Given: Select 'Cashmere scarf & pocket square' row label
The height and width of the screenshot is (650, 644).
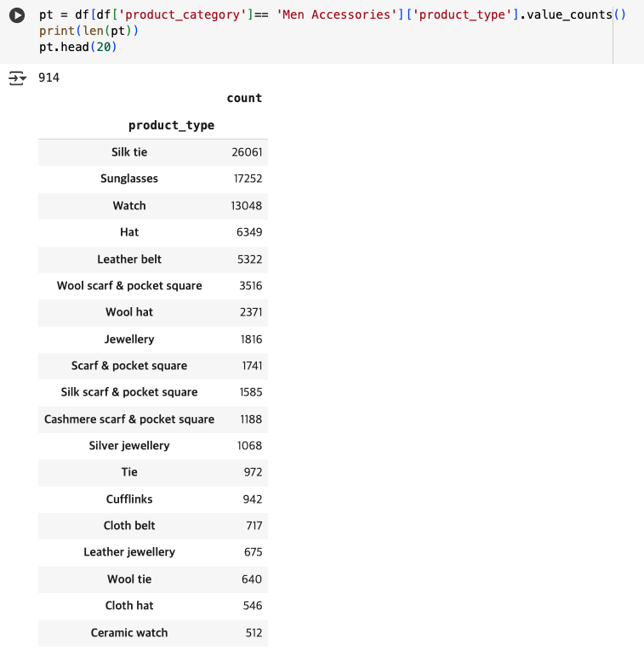Looking at the screenshot, I should [129, 419].
